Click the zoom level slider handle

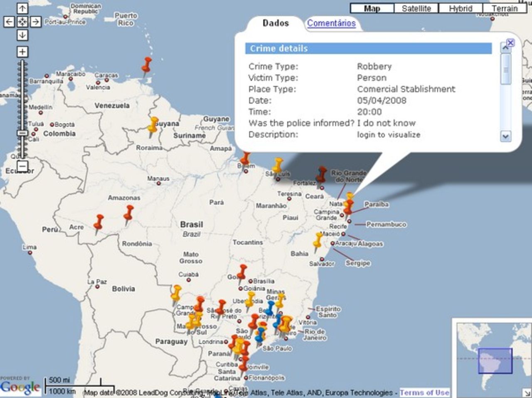[22, 133]
